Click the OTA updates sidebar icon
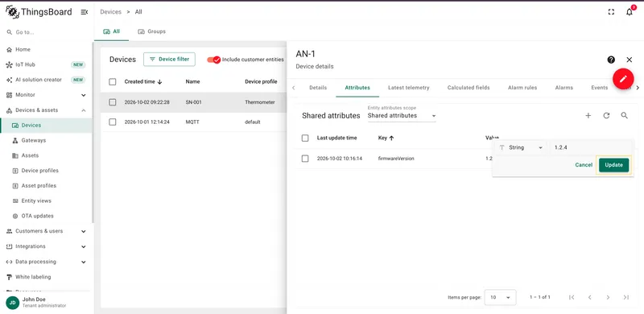This screenshot has width=644, height=314. [x=15, y=216]
